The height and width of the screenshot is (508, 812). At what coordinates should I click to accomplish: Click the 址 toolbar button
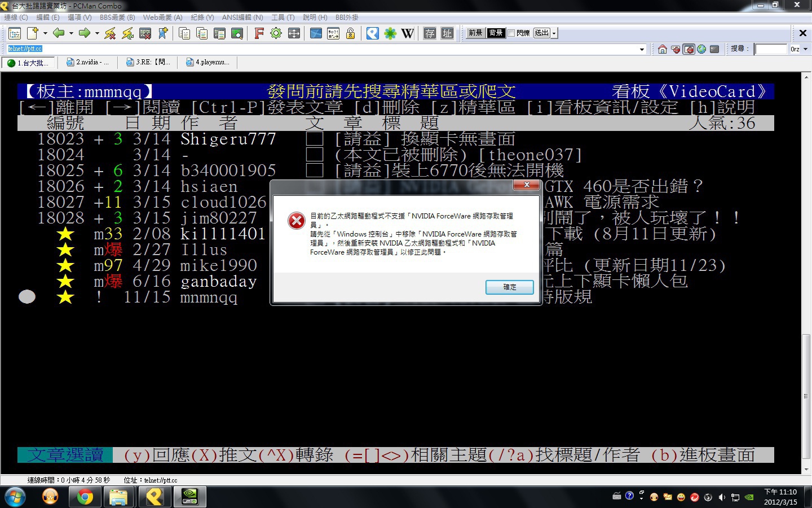pos(447,33)
